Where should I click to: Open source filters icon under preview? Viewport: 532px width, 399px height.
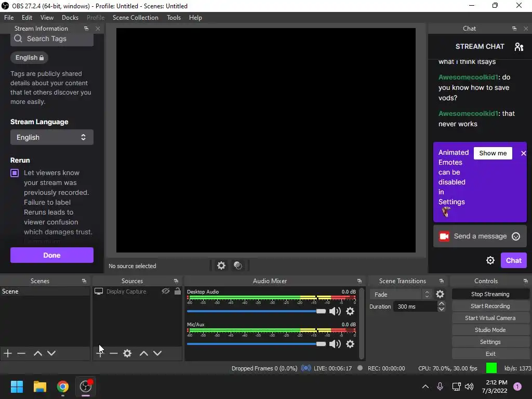pos(238,265)
